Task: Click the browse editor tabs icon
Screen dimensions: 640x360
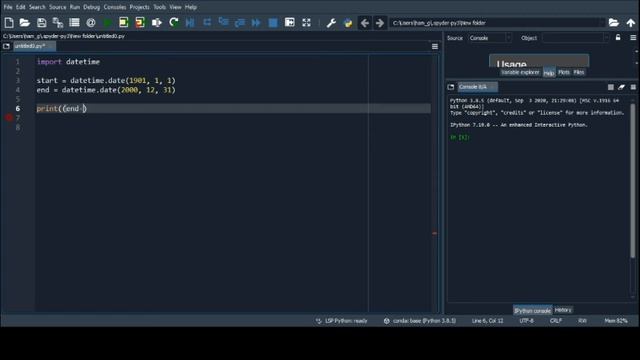Action: click(x=6, y=46)
